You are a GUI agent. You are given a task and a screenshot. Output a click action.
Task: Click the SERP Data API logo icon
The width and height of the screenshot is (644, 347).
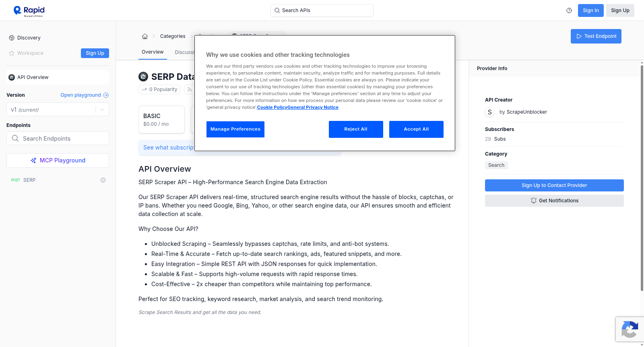coord(143,77)
